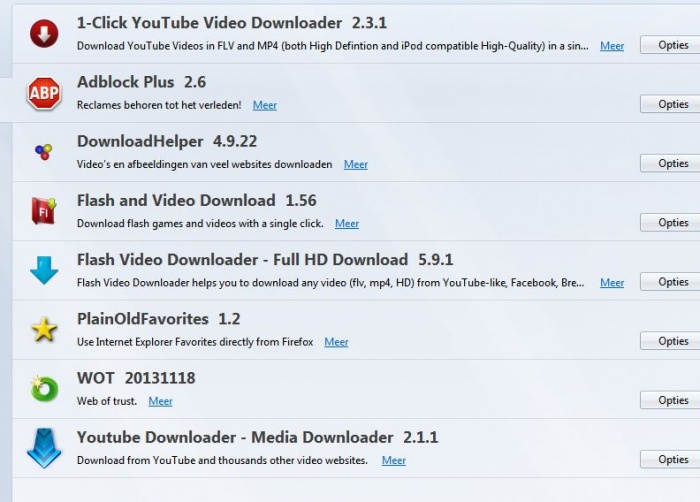Image resolution: width=700 pixels, height=502 pixels.
Task: Select the Adblock Plus ABP icon
Action: point(44,93)
